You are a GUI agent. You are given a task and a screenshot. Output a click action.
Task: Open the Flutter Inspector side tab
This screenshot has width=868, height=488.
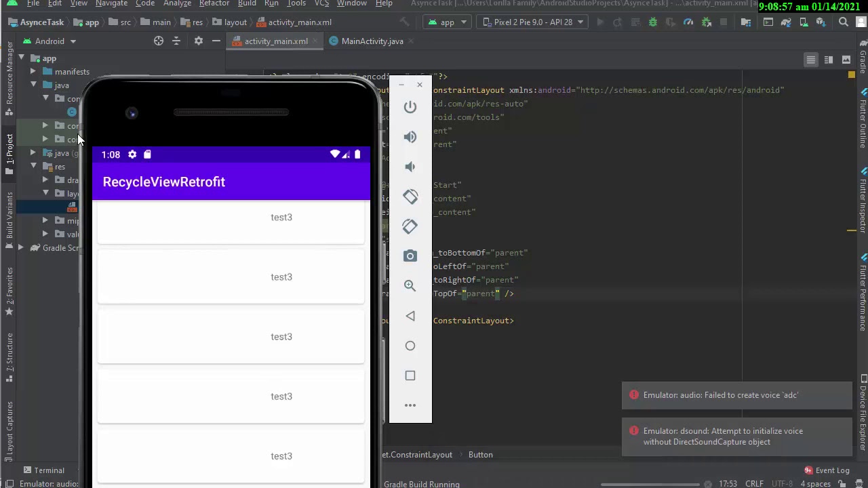click(x=863, y=202)
